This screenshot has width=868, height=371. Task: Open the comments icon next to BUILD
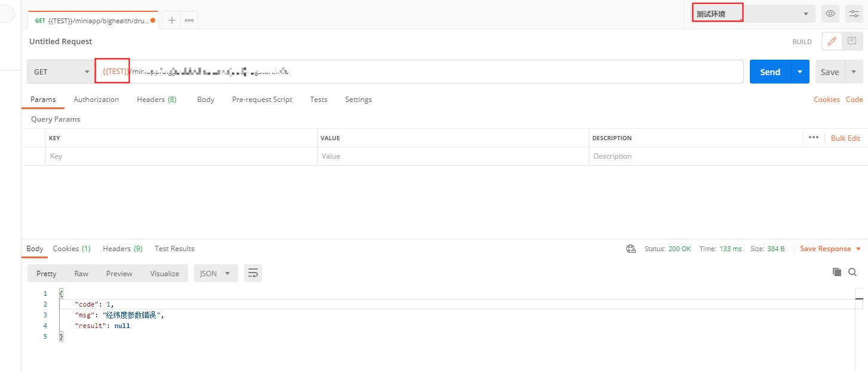(852, 41)
